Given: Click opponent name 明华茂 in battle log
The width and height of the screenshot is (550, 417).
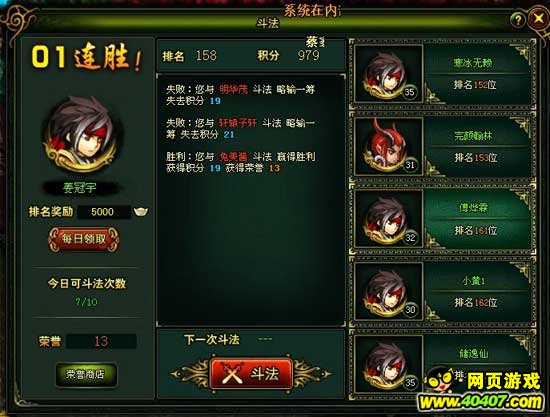Looking at the screenshot, I should (233, 89).
